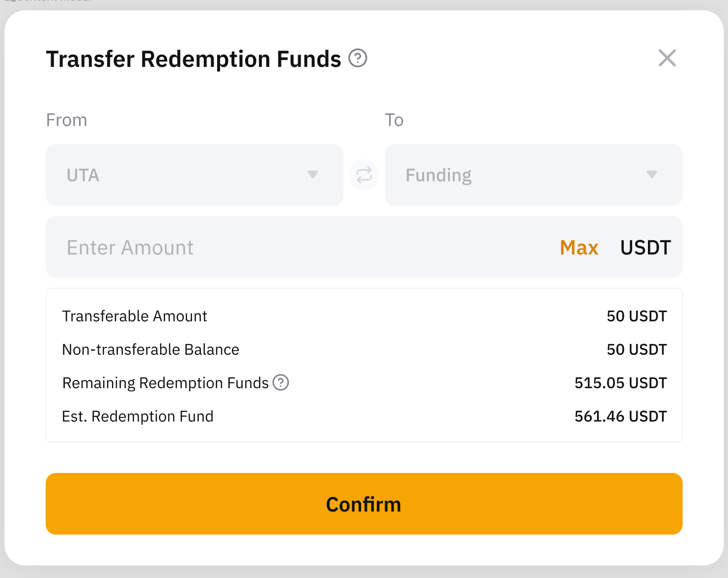Click the Est. Redemption Fund label

click(138, 416)
